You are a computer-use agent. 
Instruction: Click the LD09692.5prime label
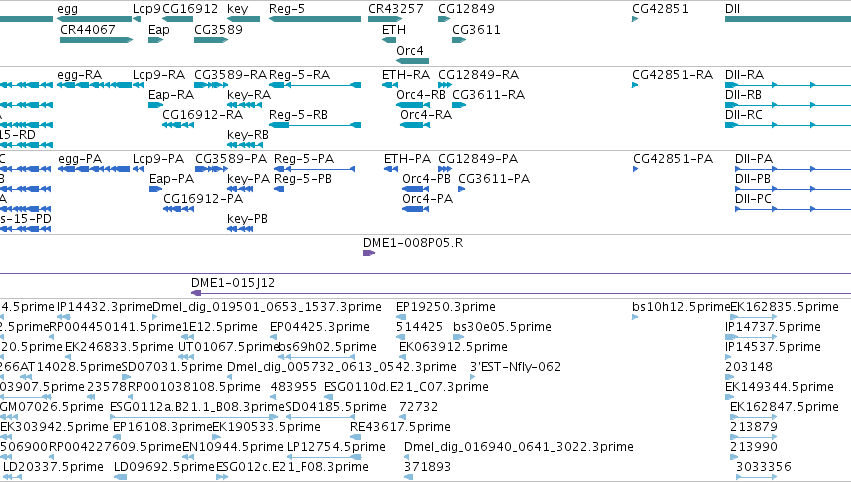(x=164, y=467)
